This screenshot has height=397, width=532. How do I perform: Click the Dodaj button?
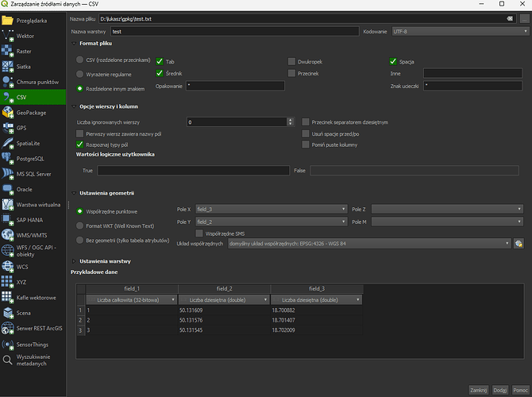click(501, 390)
